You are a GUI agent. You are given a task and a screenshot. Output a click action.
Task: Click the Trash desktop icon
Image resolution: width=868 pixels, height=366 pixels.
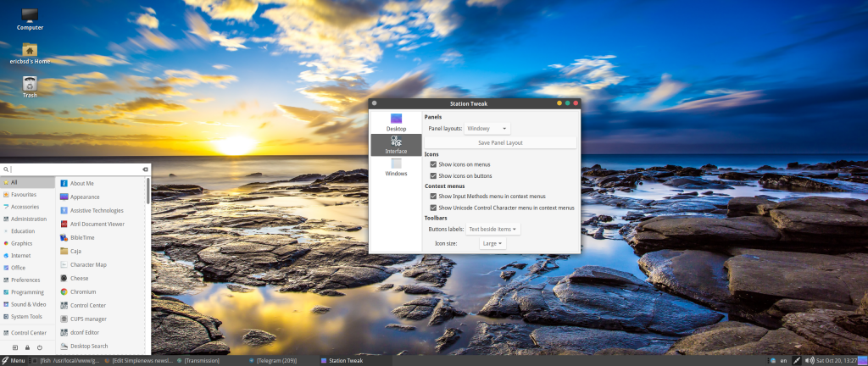point(30,86)
